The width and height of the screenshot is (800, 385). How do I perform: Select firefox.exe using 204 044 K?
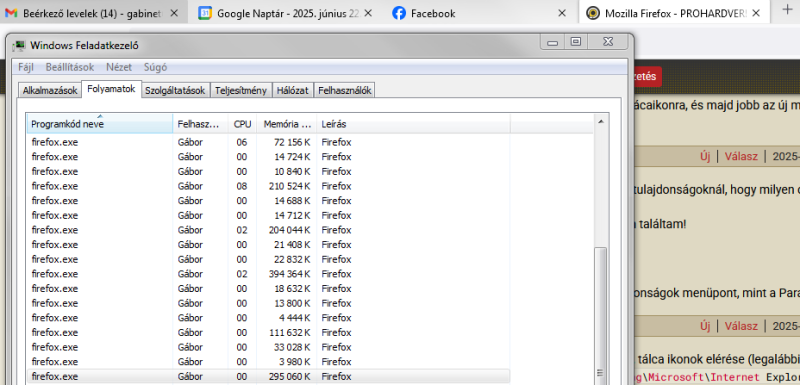point(268,230)
